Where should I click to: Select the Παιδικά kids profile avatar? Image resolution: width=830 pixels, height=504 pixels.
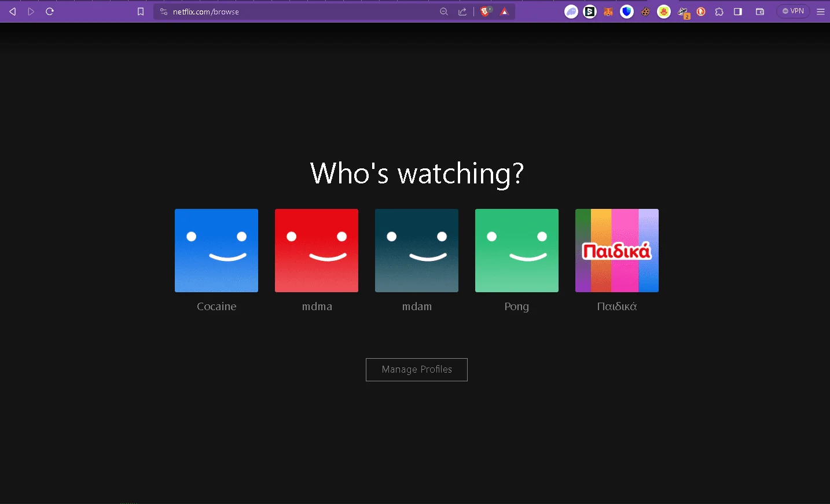tap(617, 251)
